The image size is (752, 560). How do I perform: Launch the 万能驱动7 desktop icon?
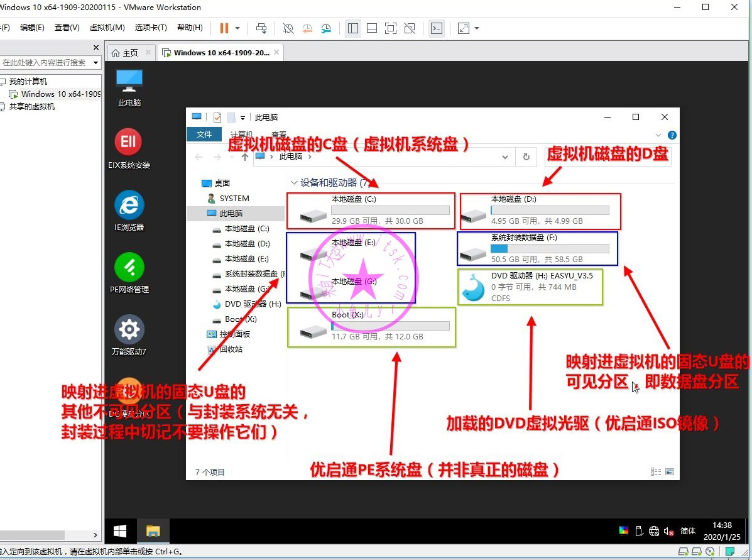(129, 336)
